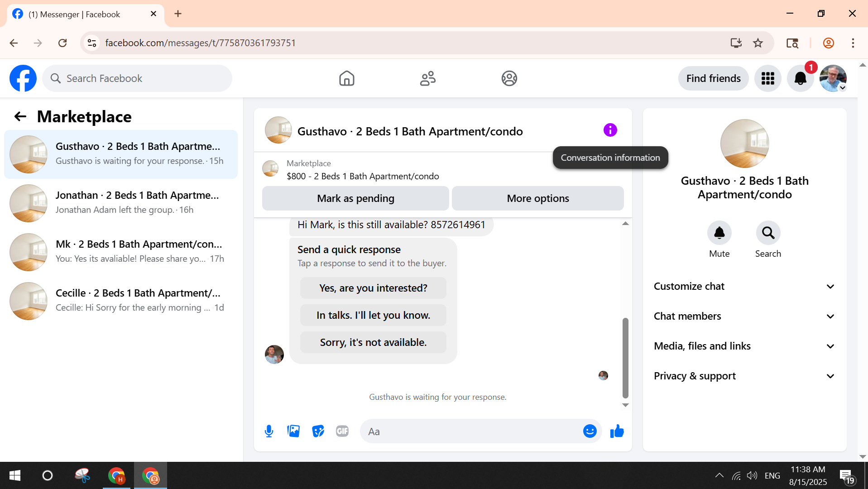868x489 pixels.
Task: Click the chat scroll down arrow
Action: point(625,405)
